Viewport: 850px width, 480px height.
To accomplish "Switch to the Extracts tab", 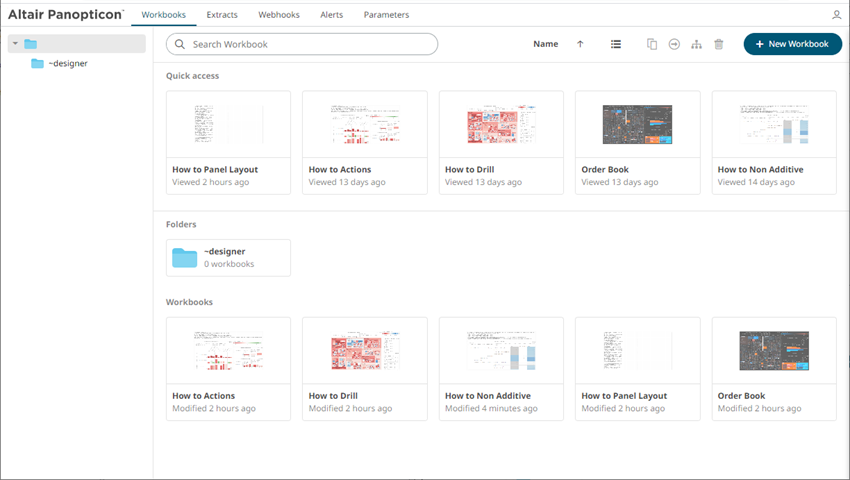I will (x=222, y=15).
